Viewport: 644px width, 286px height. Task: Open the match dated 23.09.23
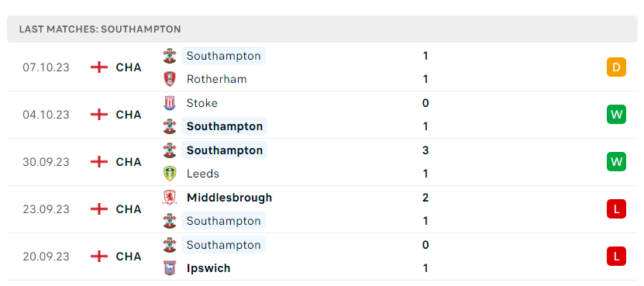(322, 209)
